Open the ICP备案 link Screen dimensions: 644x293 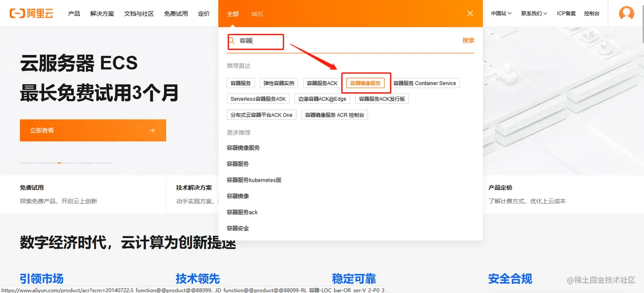[566, 14]
